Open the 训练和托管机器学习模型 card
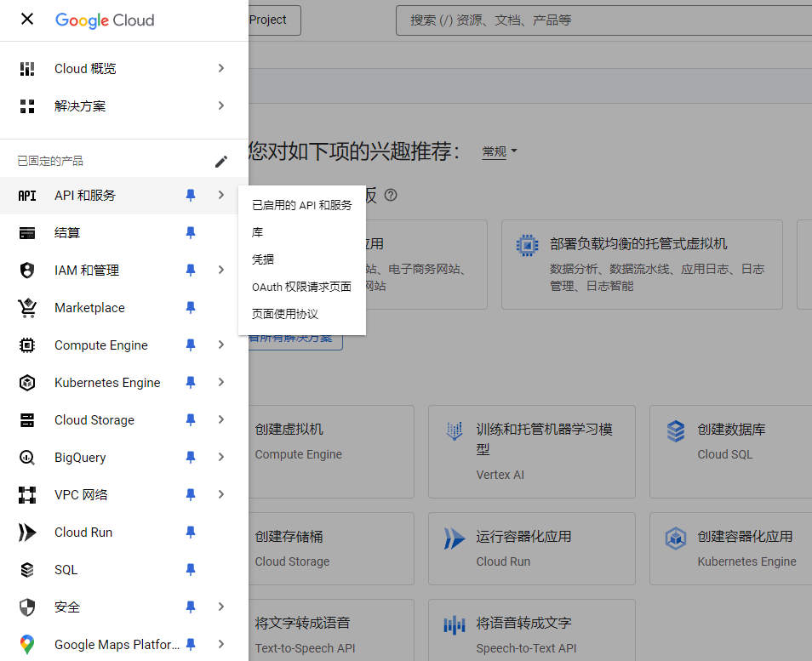This screenshot has height=661, width=812. coord(532,452)
